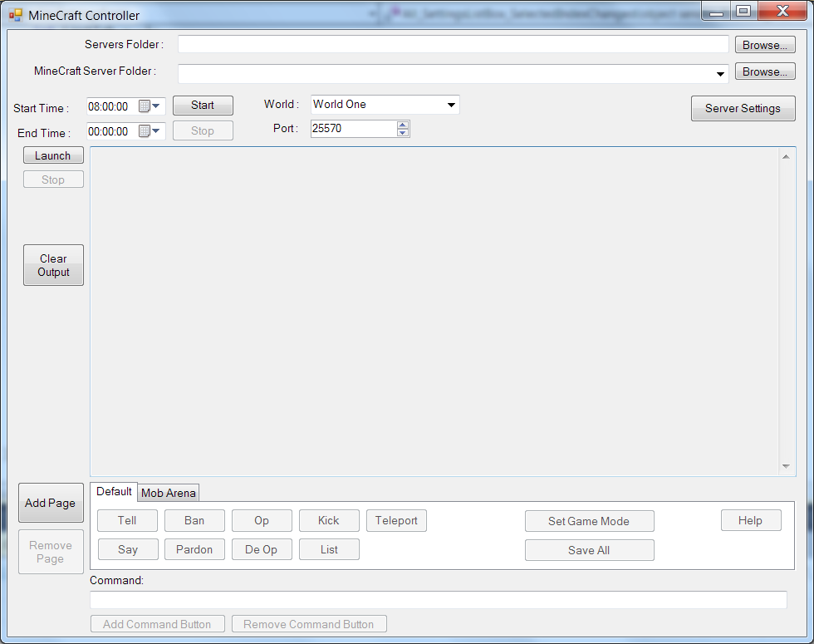Decrease the Port number with down arrow
This screenshot has height=644, width=814.
tap(403, 132)
